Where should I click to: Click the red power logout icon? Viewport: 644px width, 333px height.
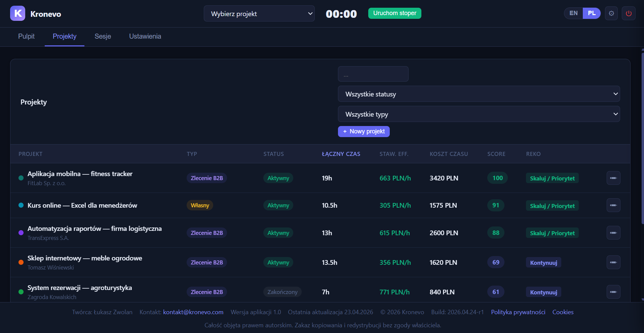629,13
